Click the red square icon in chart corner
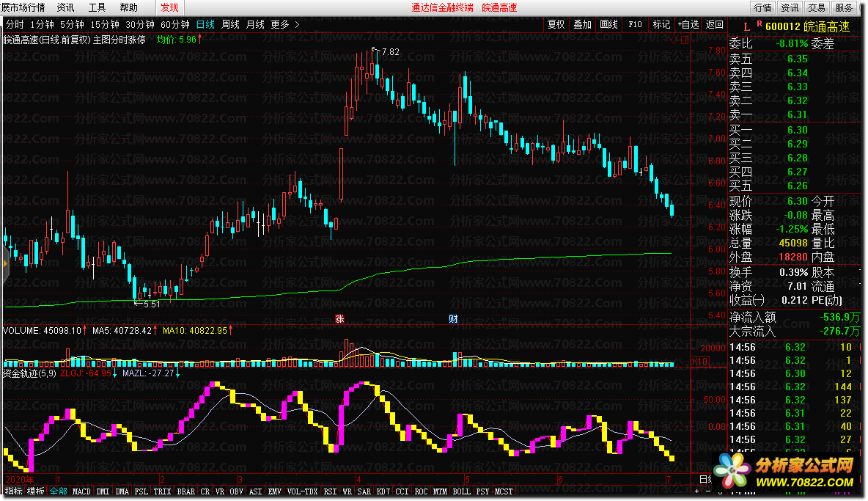Image resolution: width=868 pixels, height=501 pixels. pyautogui.click(x=685, y=40)
